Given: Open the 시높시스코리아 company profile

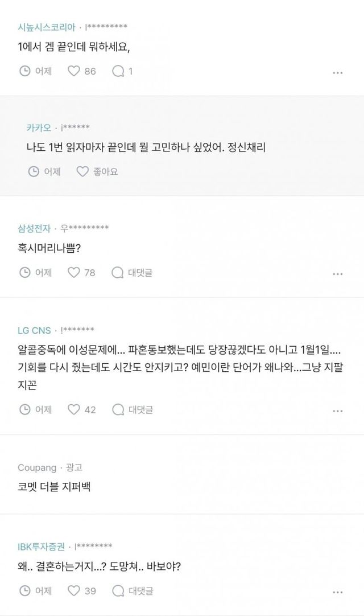Looking at the screenshot, I should pyautogui.click(x=46, y=27).
